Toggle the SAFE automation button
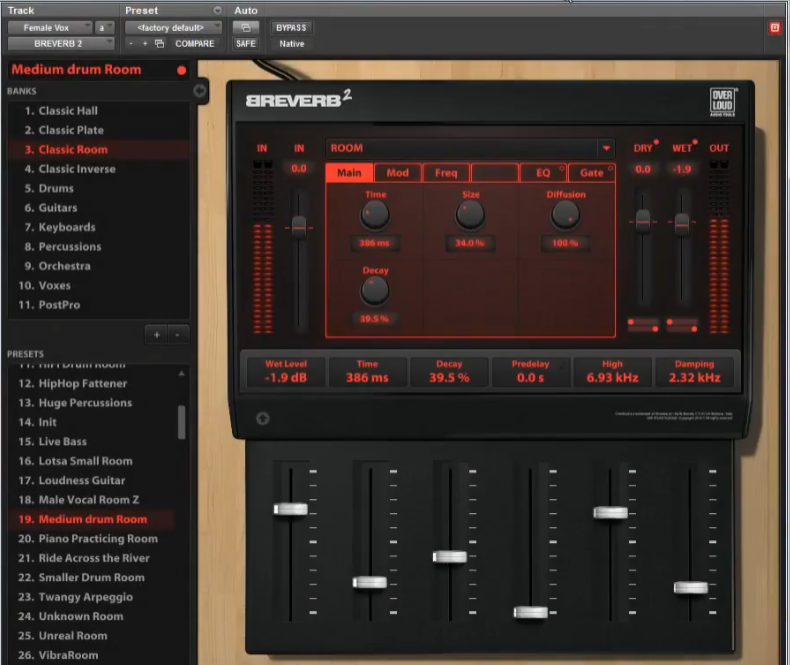The height and width of the screenshot is (665, 790). point(246,44)
